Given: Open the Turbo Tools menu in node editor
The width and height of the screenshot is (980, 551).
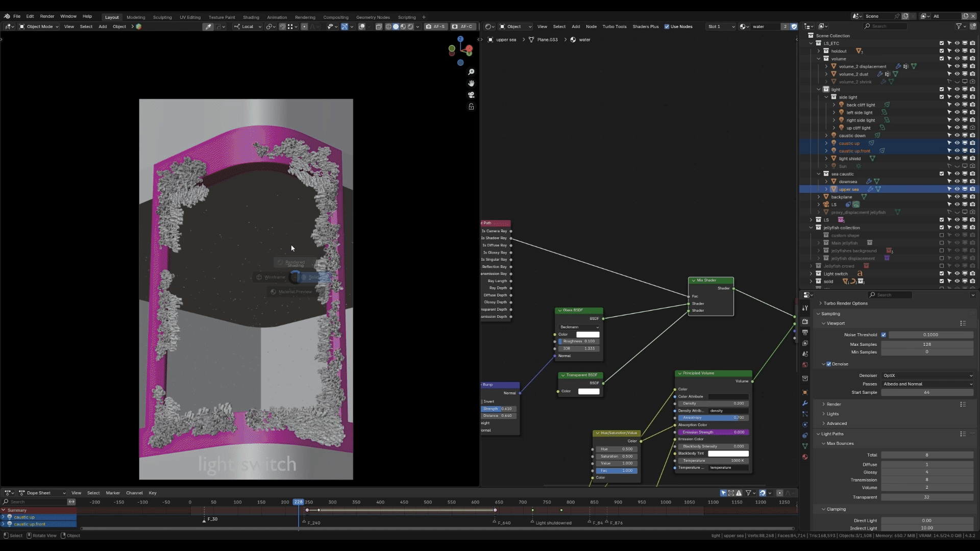Looking at the screenshot, I should coord(614,27).
